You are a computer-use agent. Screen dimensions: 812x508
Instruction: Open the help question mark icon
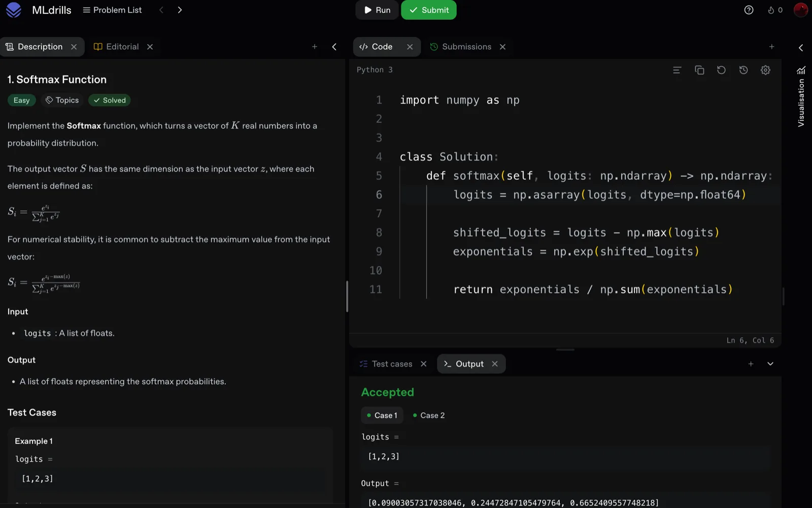click(x=749, y=10)
